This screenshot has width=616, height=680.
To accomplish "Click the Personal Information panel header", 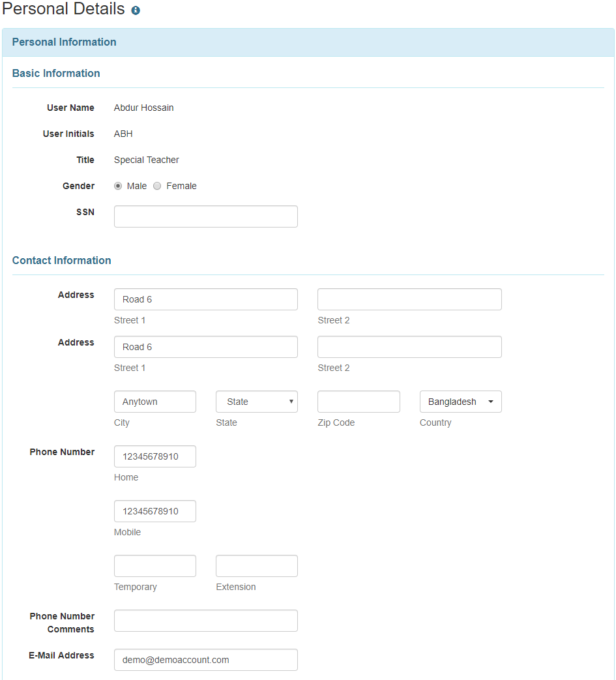I will click(x=308, y=42).
